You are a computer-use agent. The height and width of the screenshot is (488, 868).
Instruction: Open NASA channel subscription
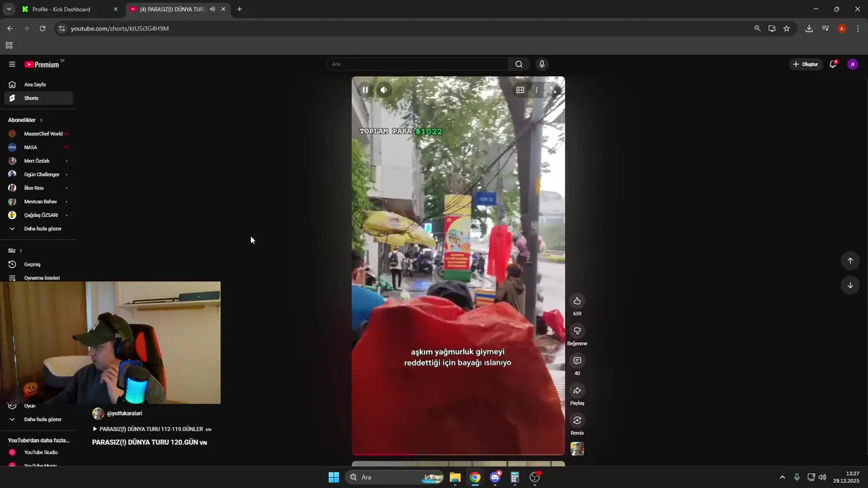38,147
